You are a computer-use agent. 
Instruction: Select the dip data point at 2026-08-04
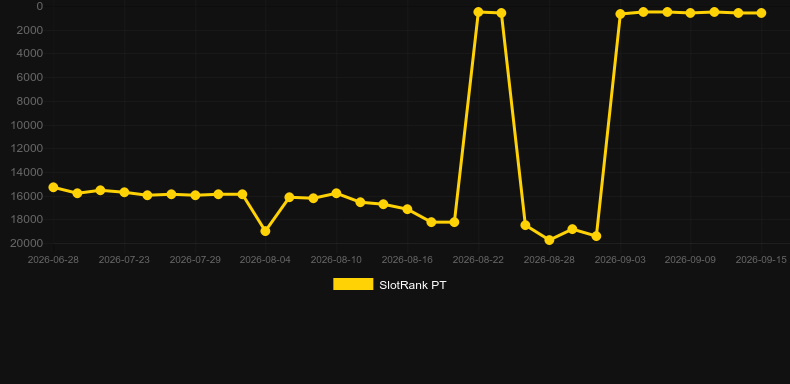click(x=266, y=231)
